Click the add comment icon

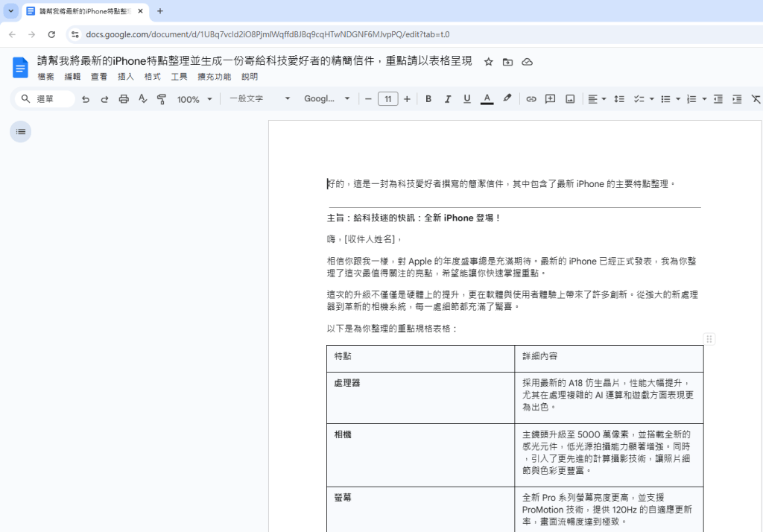coord(551,99)
